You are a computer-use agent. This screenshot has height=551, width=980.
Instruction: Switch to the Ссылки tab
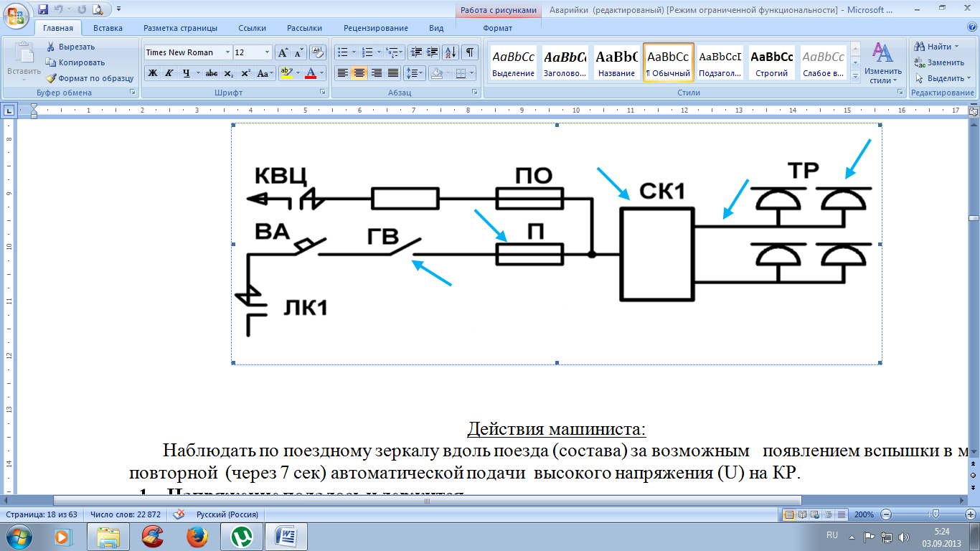(x=252, y=28)
